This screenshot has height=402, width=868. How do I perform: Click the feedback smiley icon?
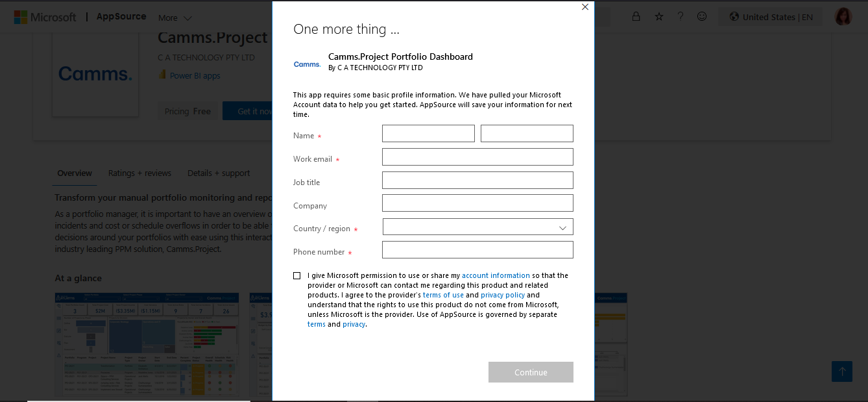coord(702,16)
